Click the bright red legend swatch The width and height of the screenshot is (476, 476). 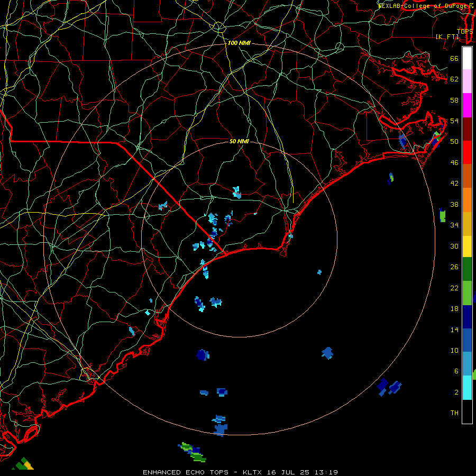point(467,152)
